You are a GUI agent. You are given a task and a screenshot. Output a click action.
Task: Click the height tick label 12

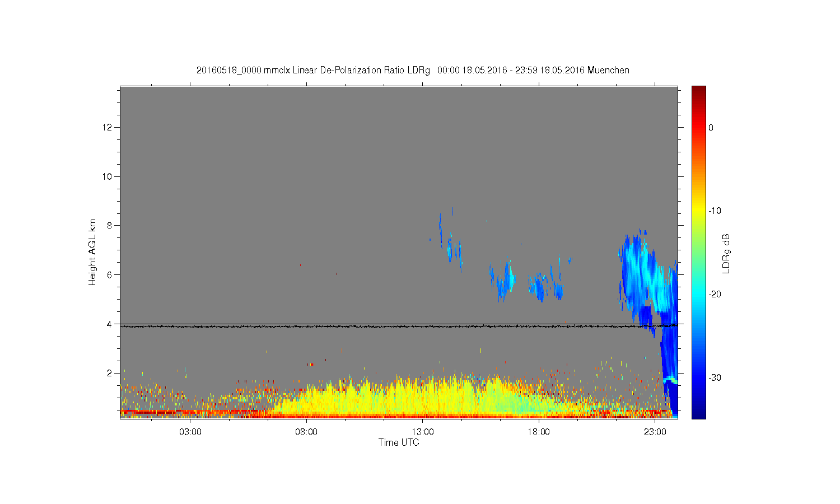pos(108,127)
